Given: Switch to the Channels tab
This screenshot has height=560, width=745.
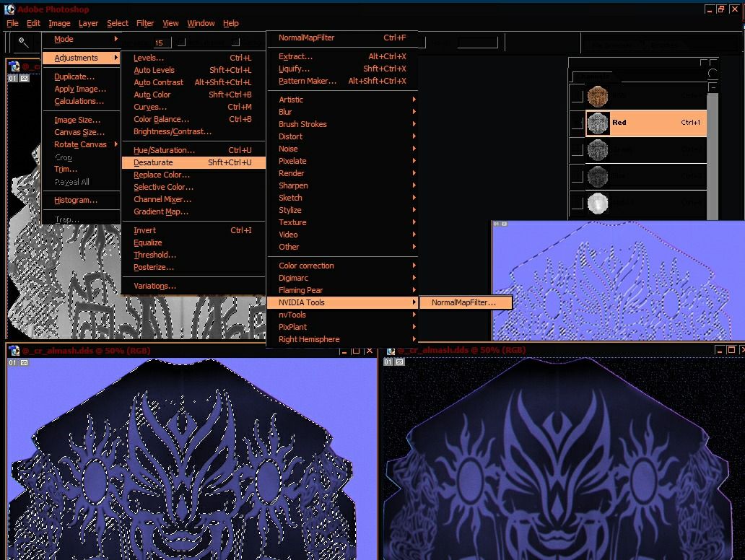Looking at the screenshot, I should [594, 76].
